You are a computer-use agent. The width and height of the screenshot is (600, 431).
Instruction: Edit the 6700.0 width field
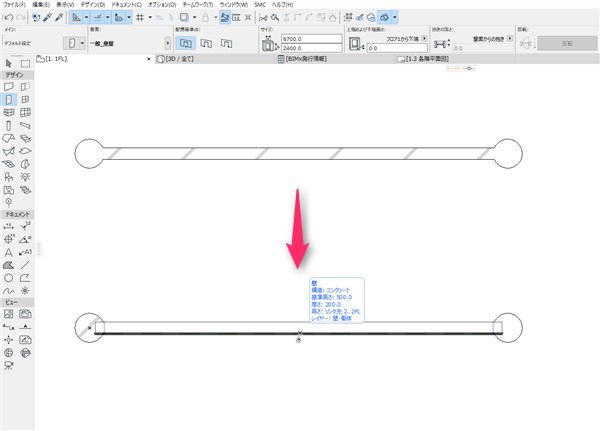311,39
